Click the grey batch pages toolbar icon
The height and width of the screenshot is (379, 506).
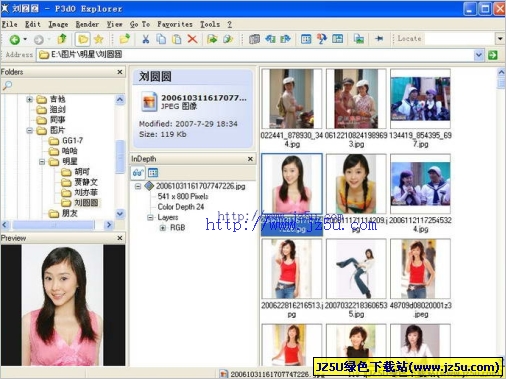[254, 39]
